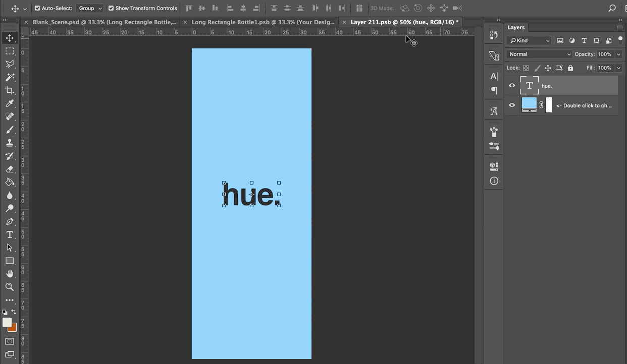Open the Character panel icon

[x=494, y=76]
